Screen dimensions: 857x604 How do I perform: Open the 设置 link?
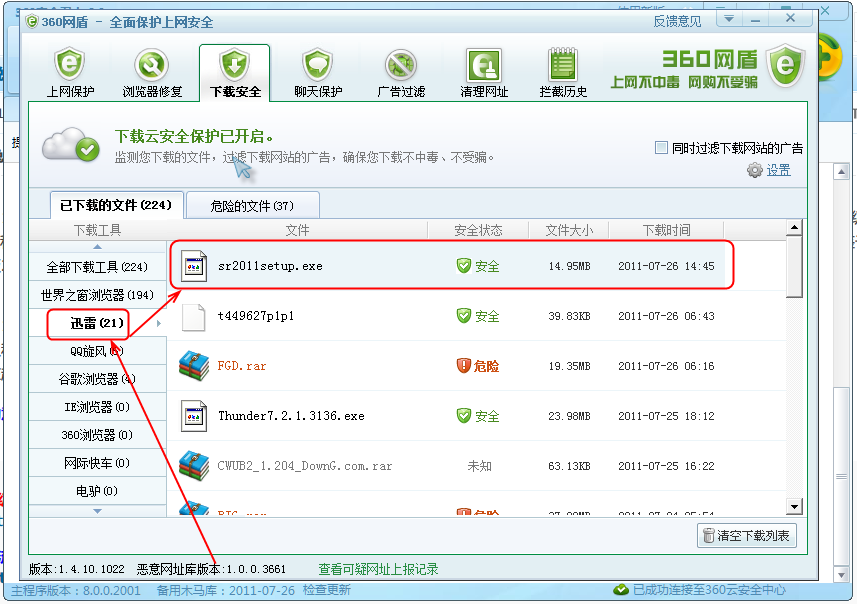778,170
